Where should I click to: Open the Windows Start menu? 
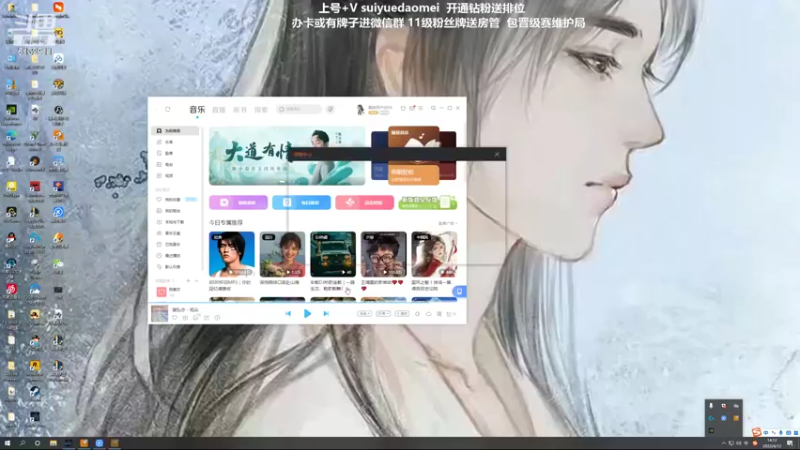[7, 443]
